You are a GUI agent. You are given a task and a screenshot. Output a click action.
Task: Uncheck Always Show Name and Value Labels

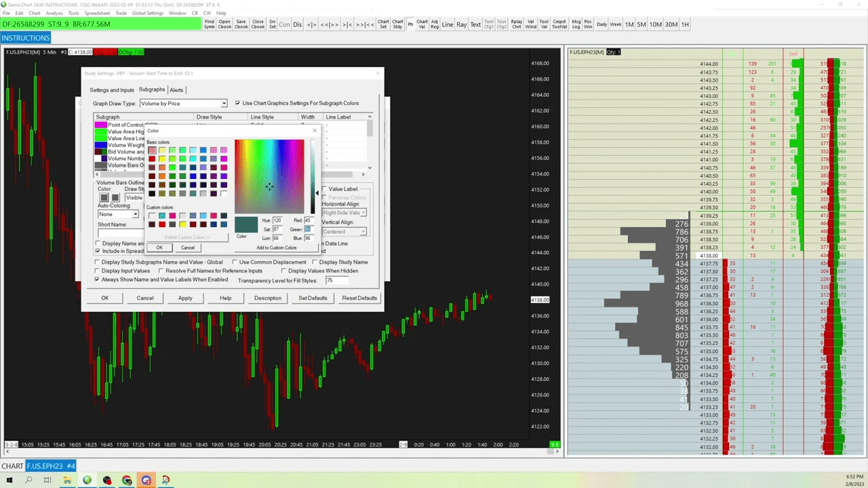162,279
